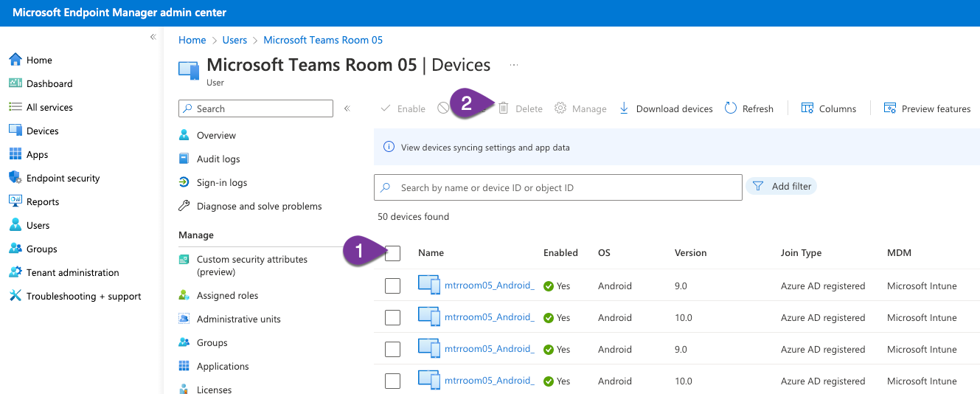Open the ellipsis more options next to title
Viewport: 980px width, 394px height.
(x=514, y=65)
